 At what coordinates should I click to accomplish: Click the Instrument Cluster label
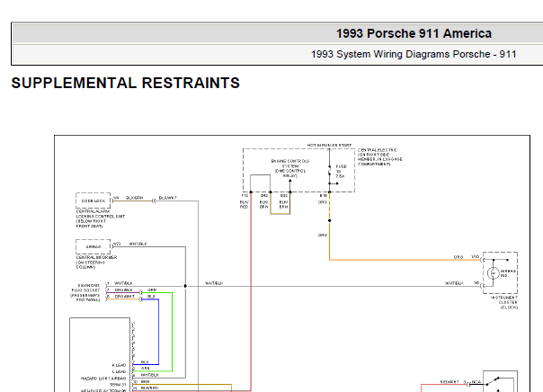click(x=503, y=302)
